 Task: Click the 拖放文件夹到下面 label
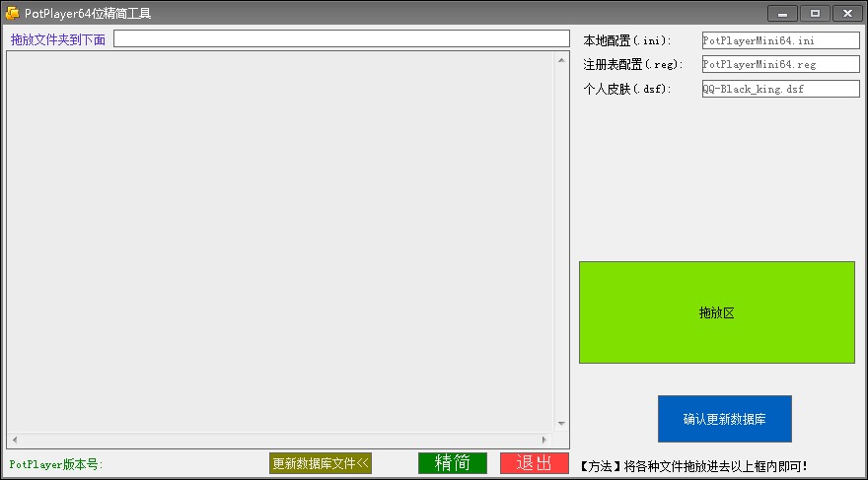(58, 40)
